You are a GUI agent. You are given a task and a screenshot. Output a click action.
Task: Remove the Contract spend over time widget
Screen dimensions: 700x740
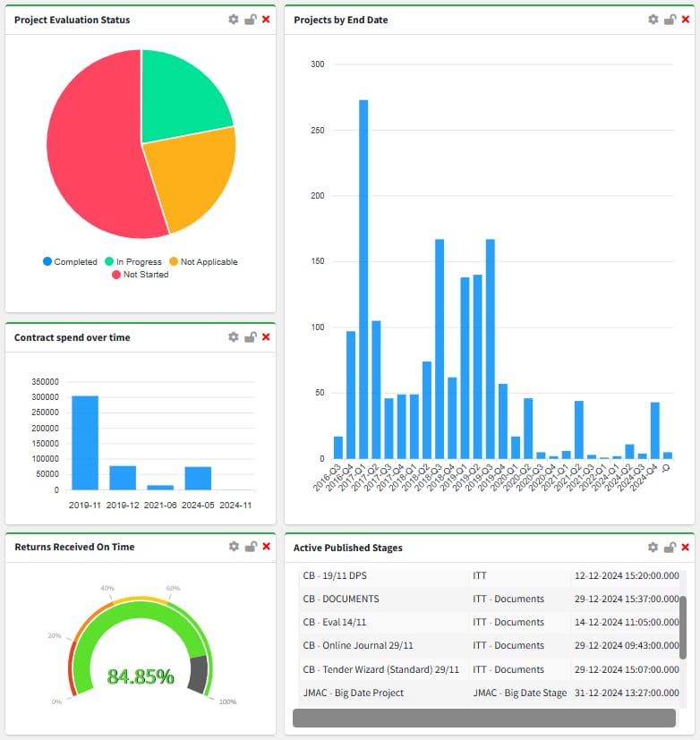coord(266,337)
